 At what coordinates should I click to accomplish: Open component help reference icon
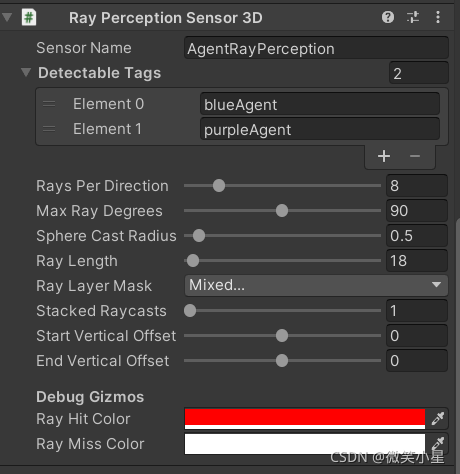(x=388, y=17)
